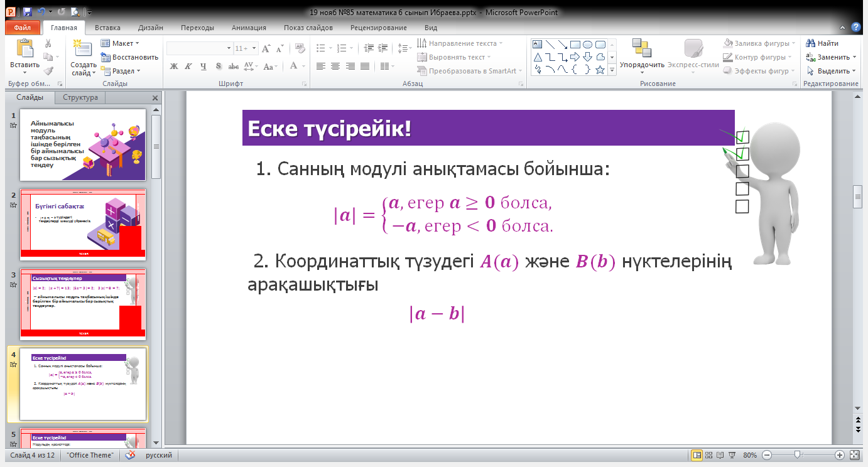
Task: Click the Format Painter brush icon
Action: 48,71
